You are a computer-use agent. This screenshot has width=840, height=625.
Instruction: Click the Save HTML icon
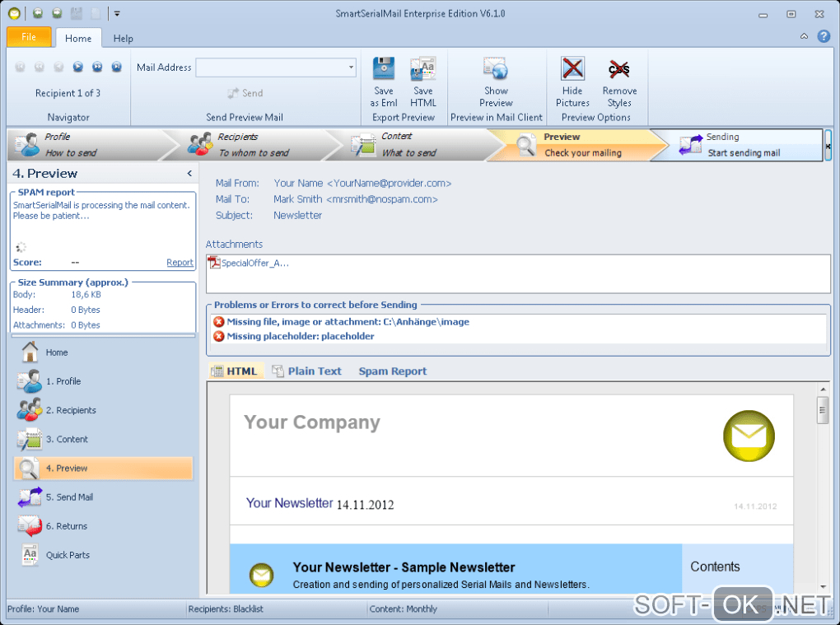pyautogui.click(x=422, y=68)
